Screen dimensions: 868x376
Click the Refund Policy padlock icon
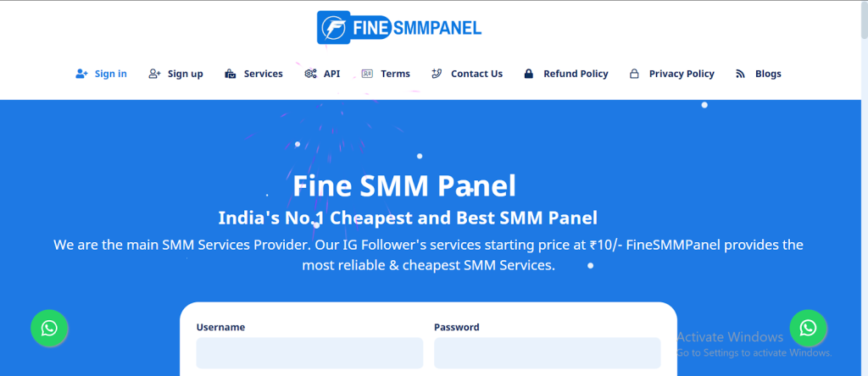(529, 74)
